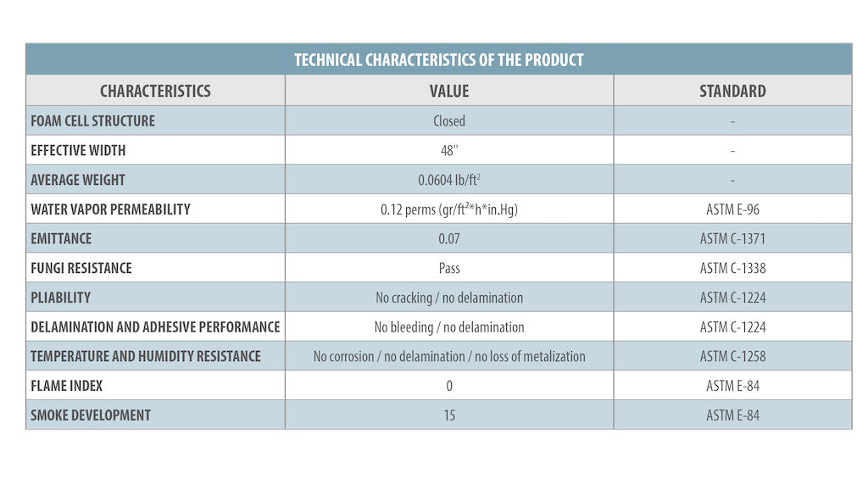Click the ASTM E-96 standard cell
Screen dimensions: 868x496
click(732, 209)
